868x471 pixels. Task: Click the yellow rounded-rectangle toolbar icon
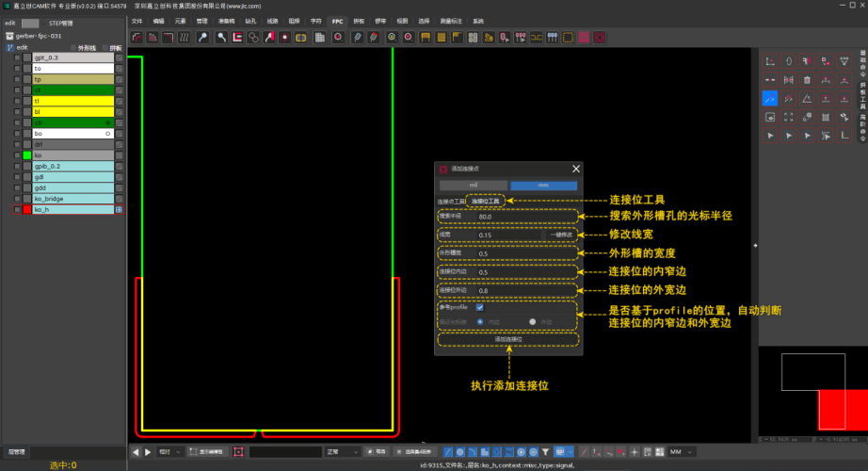[300, 38]
